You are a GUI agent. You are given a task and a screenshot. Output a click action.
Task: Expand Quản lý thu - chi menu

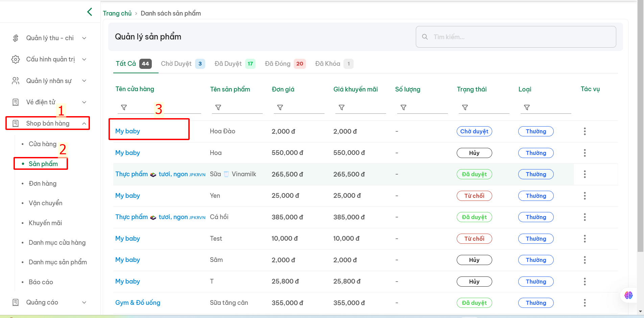coord(84,38)
